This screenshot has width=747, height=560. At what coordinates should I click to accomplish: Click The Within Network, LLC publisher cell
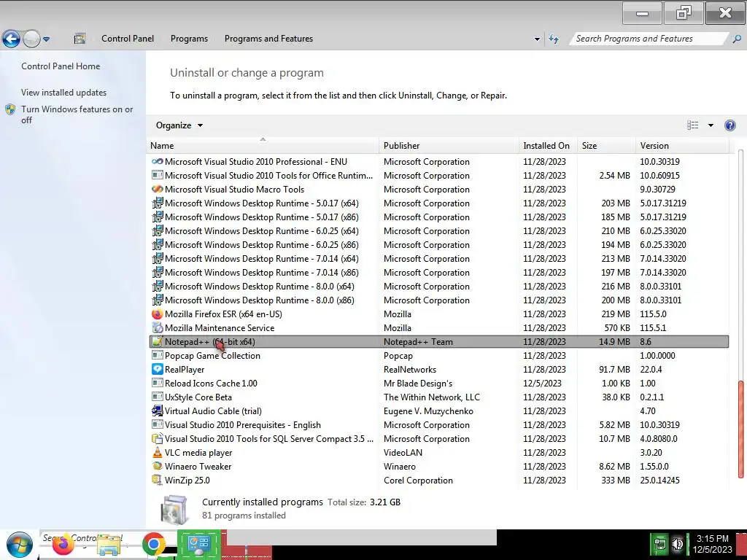pos(432,397)
